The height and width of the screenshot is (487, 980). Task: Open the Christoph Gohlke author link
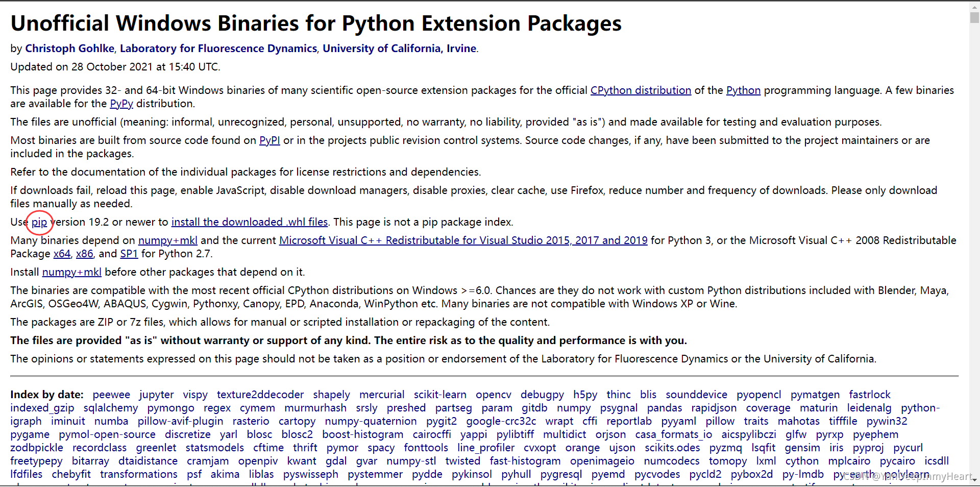point(70,48)
